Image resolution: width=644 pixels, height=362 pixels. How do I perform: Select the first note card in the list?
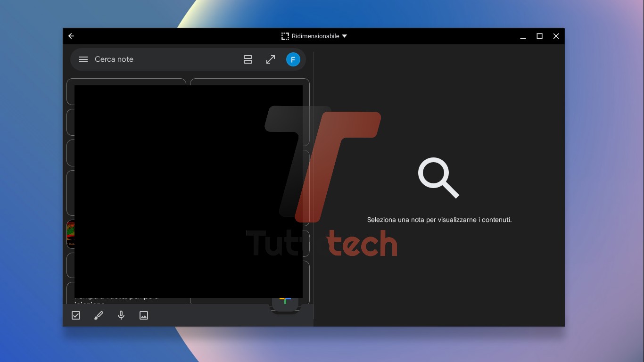(126, 92)
